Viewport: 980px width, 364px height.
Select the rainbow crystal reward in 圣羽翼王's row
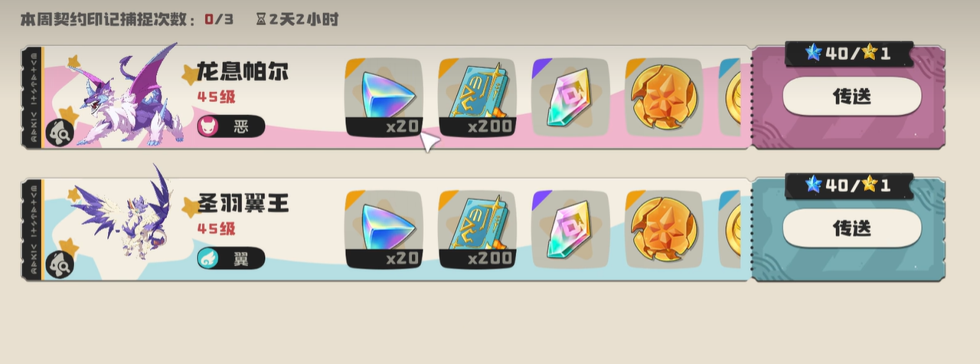pyautogui.click(x=570, y=229)
